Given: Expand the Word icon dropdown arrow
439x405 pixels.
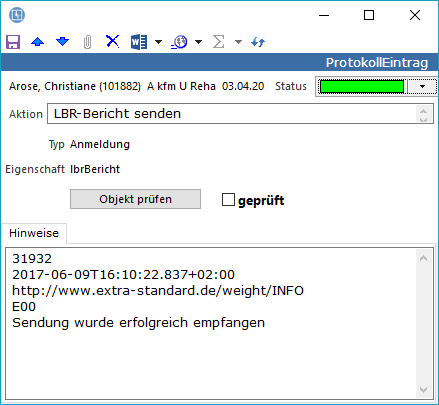Looking at the screenshot, I should point(159,42).
